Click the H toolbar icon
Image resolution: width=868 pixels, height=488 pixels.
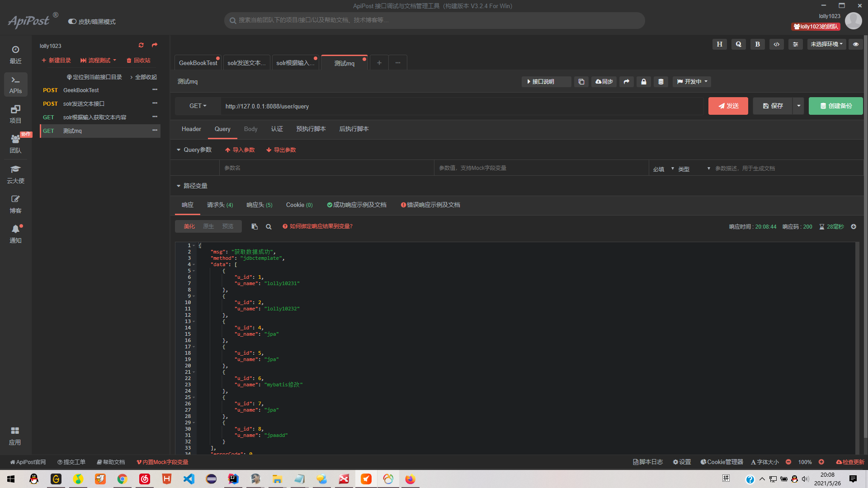720,44
